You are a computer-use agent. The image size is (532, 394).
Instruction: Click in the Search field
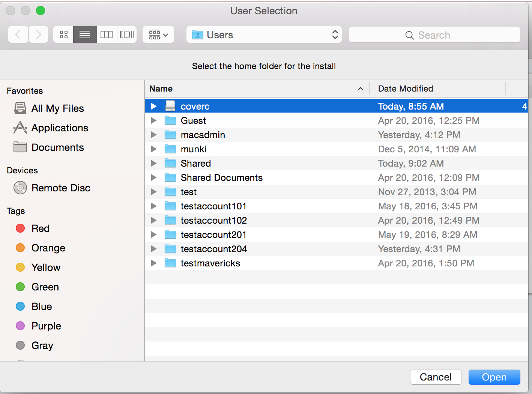(x=434, y=35)
